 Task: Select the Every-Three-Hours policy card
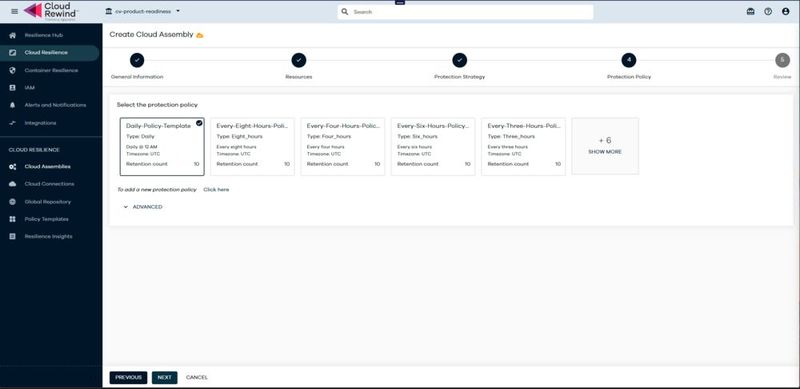(523, 147)
